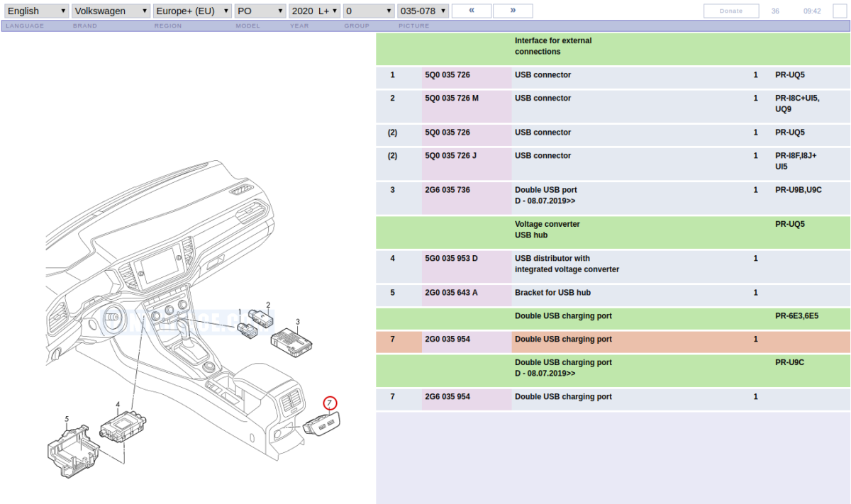This screenshot has height=504, width=851.
Task: Open the Model dropdown showing PO
Action: coord(260,11)
